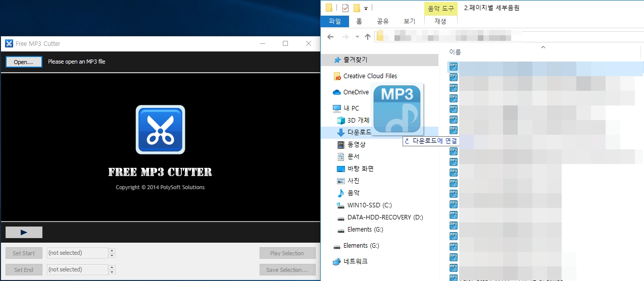Open the 파일 tab in Explorer ribbon
This screenshot has width=644, height=281.
click(x=335, y=21)
